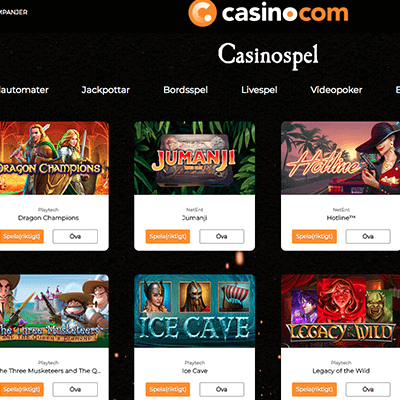The height and width of the screenshot is (400, 400).
Task: Open the Dragon Champions game thumbnail
Action: point(54,158)
